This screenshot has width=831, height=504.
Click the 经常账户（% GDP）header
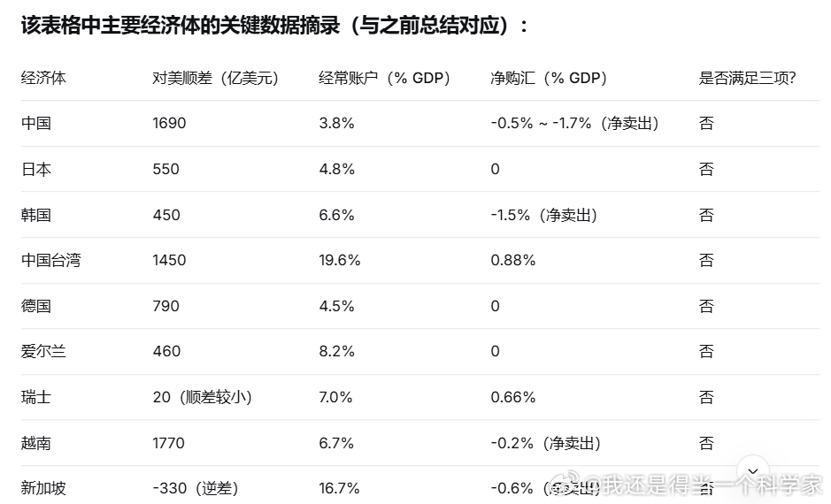[x=385, y=78]
